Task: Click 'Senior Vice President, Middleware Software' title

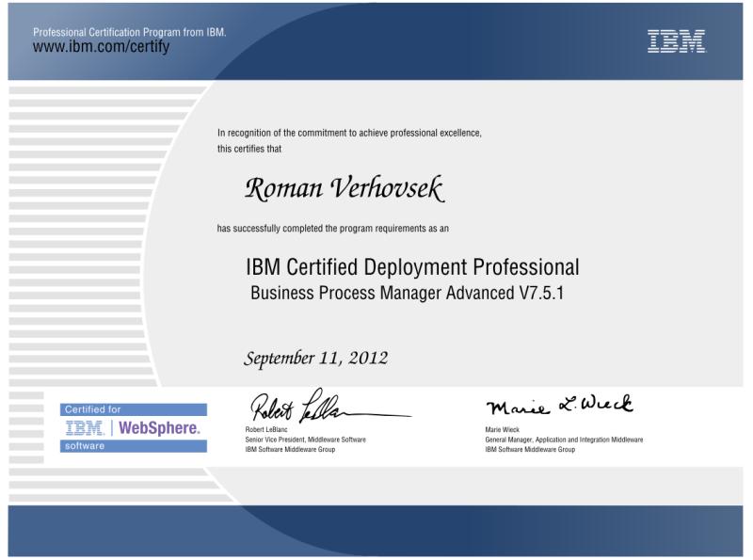Action: point(305,440)
